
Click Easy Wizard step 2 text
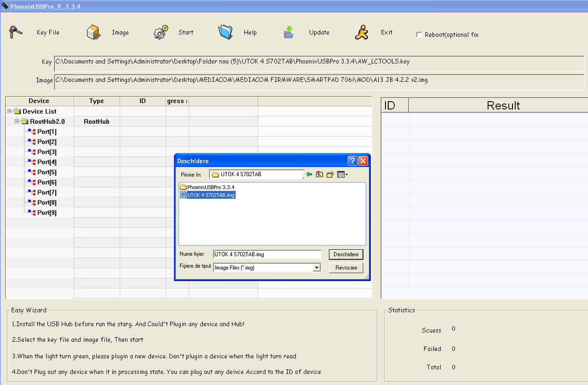[x=77, y=339]
